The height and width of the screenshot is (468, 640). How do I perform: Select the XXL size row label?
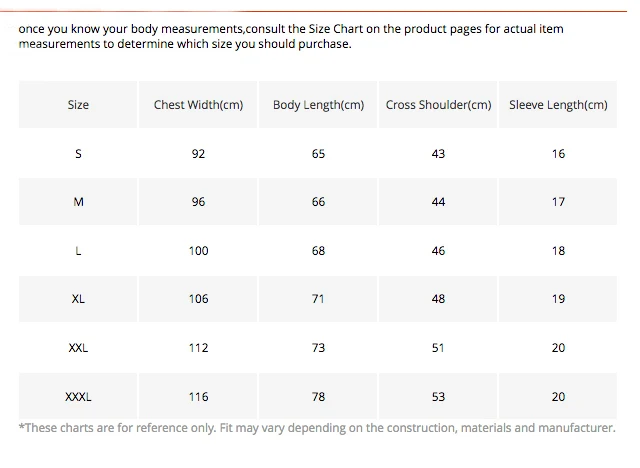pos(78,348)
